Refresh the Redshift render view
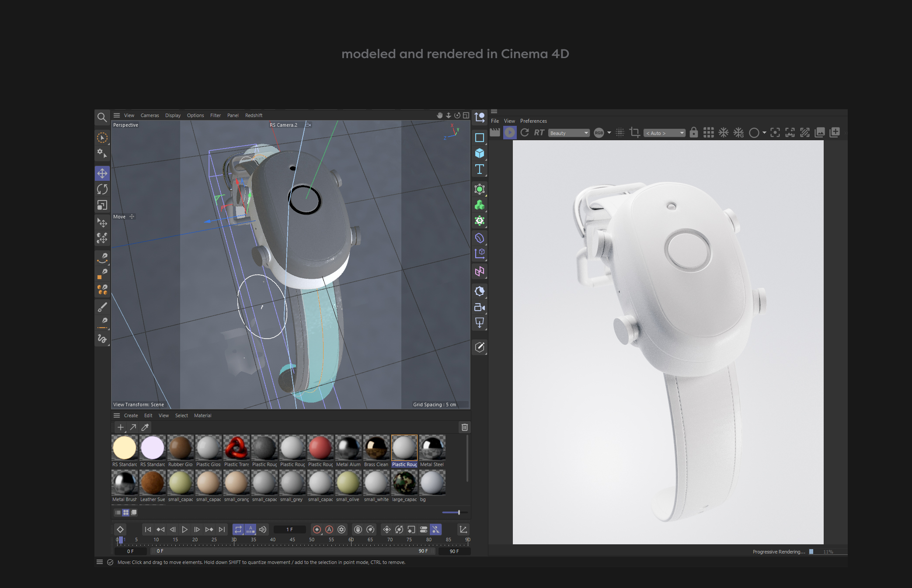912x588 pixels. [525, 132]
